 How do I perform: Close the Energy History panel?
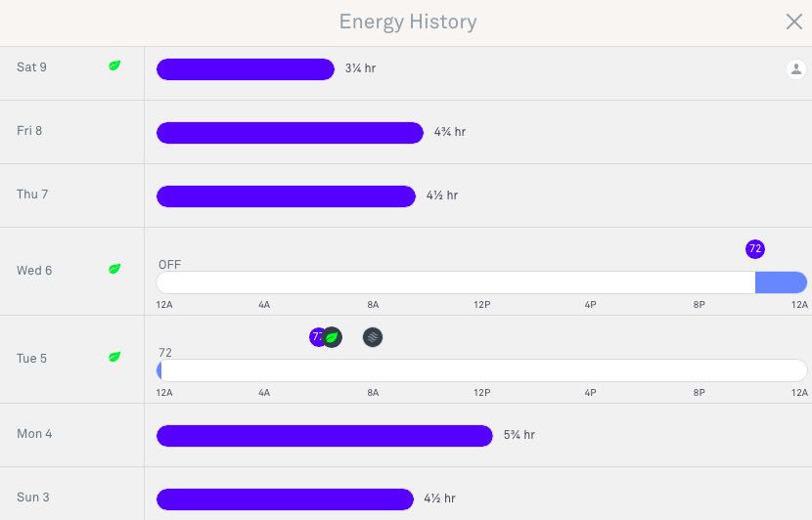pyautogui.click(x=793, y=22)
